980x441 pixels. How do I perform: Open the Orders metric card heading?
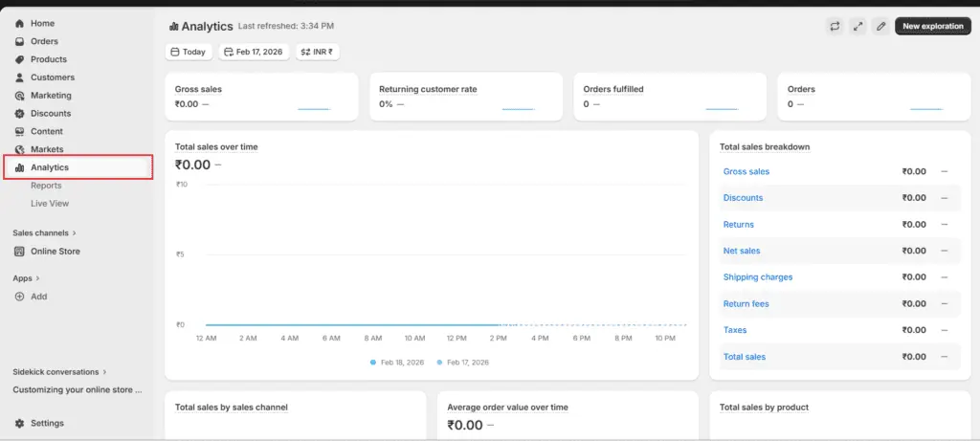tap(801, 89)
